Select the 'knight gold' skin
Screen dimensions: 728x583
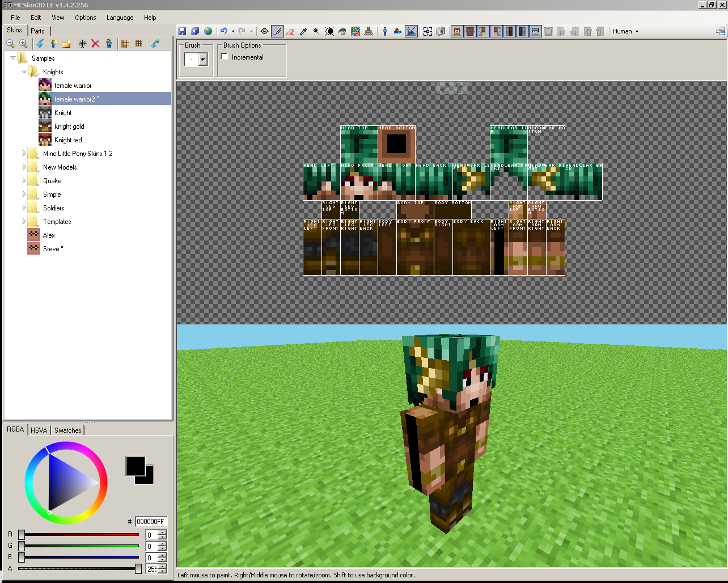[x=69, y=126]
